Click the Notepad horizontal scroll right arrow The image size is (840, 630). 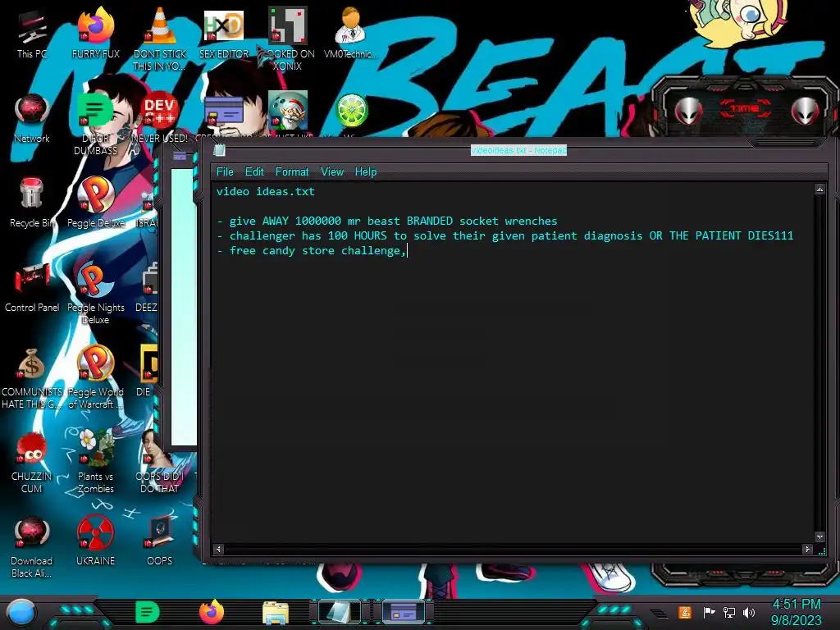(x=807, y=549)
